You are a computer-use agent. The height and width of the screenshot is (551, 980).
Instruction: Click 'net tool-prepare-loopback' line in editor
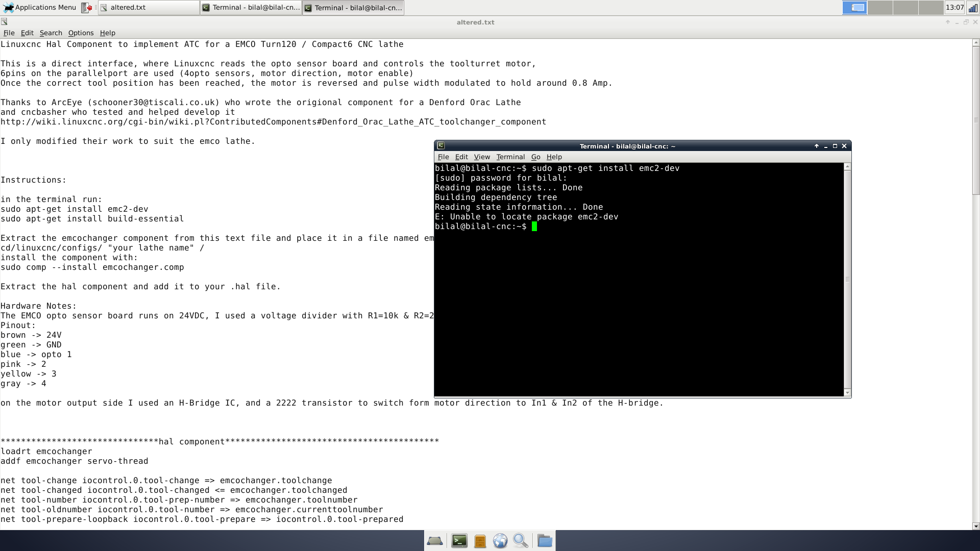point(202,519)
